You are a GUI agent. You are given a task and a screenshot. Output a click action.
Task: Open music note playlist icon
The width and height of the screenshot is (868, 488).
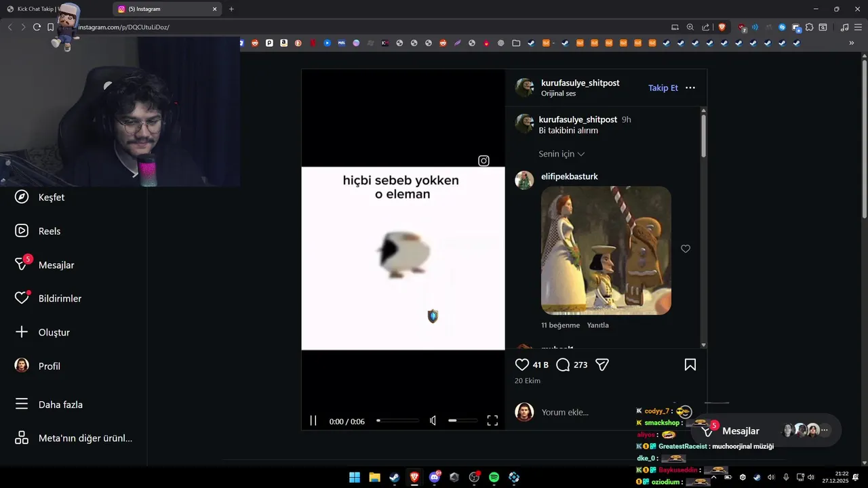coord(844,27)
